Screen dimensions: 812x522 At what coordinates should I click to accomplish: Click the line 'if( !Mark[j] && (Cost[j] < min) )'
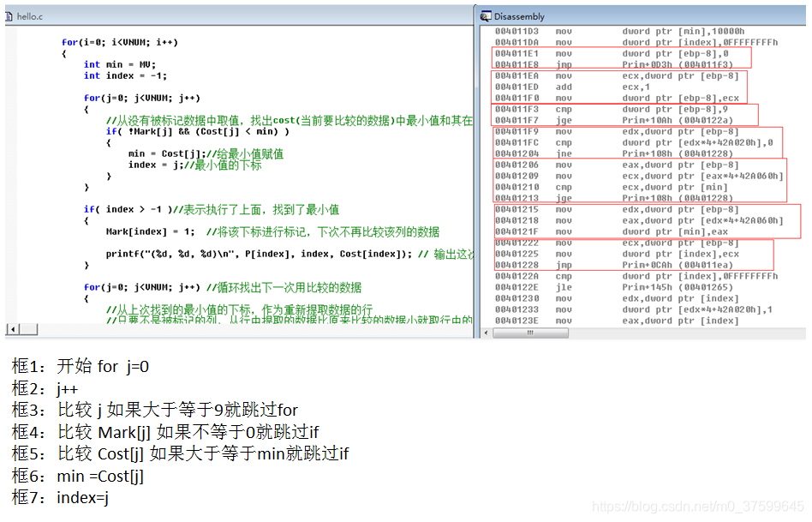click(x=198, y=132)
